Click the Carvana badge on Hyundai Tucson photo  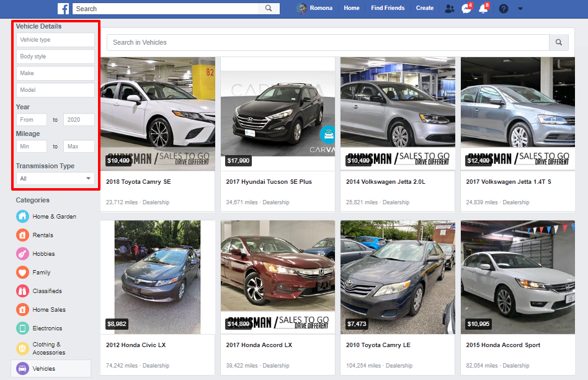click(x=328, y=134)
